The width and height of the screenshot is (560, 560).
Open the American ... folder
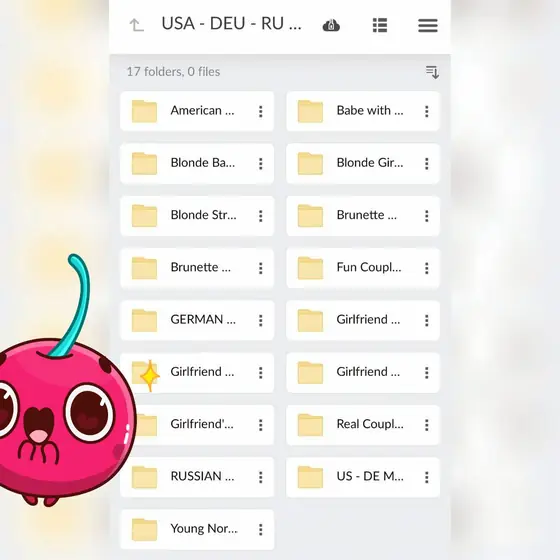tap(197, 111)
